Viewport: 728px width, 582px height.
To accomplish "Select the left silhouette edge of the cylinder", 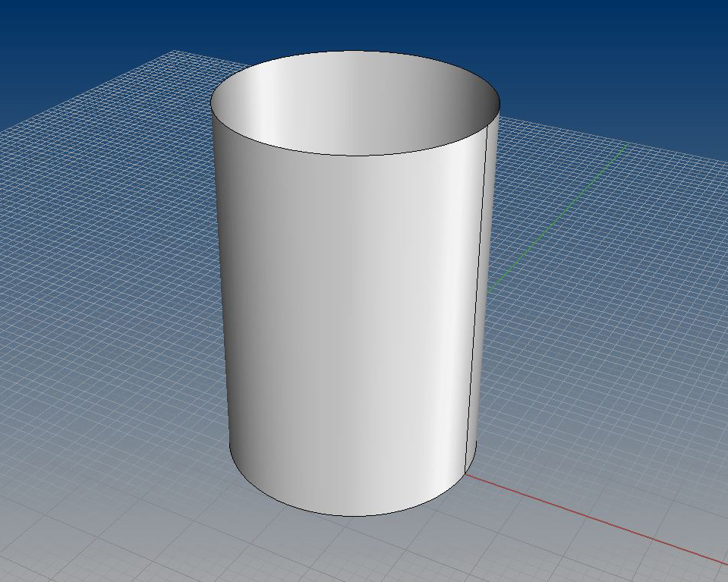I will pos(221,288).
